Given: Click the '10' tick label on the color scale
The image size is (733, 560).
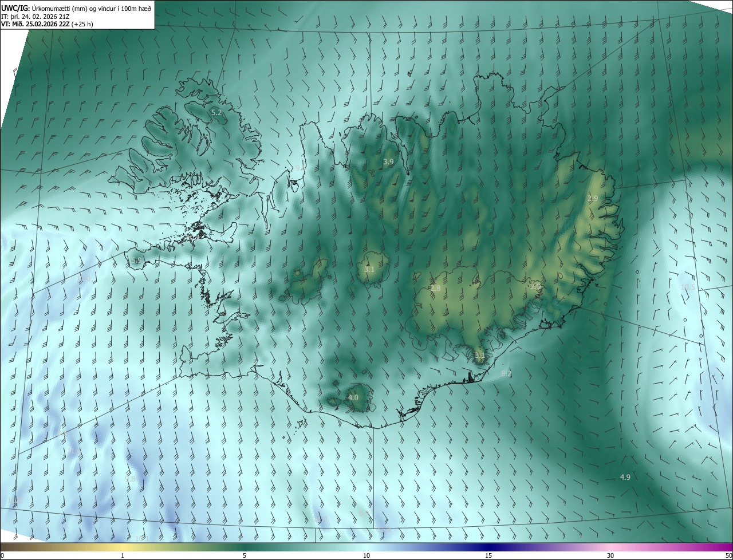Looking at the screenshot, I should 366,555.
